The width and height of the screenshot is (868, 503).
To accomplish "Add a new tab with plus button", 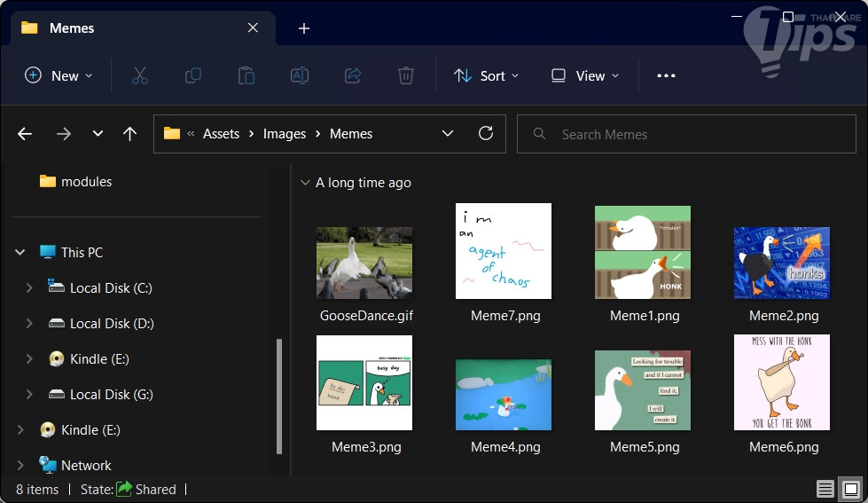I will [x=304, y=28].
